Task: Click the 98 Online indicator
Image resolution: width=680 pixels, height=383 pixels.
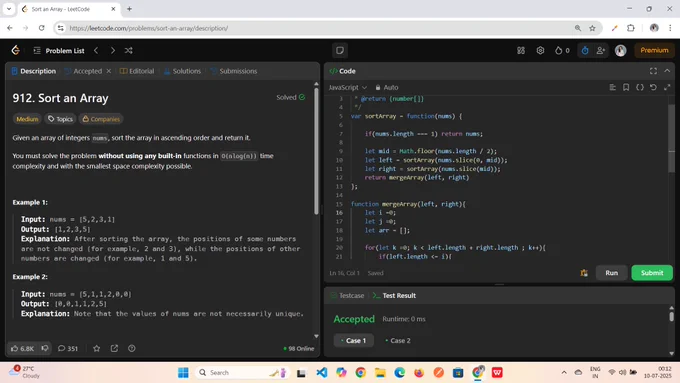Action: (299, 349)
